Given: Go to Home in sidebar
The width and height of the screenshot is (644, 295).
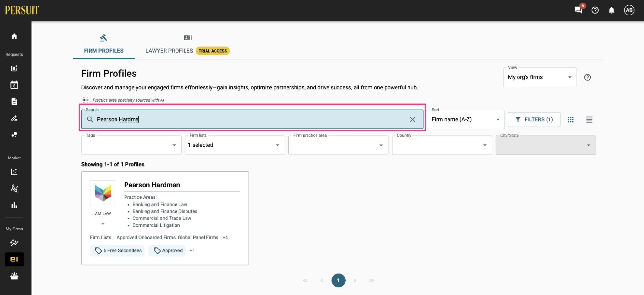Looking at the screenshot, I should point(14,36).
